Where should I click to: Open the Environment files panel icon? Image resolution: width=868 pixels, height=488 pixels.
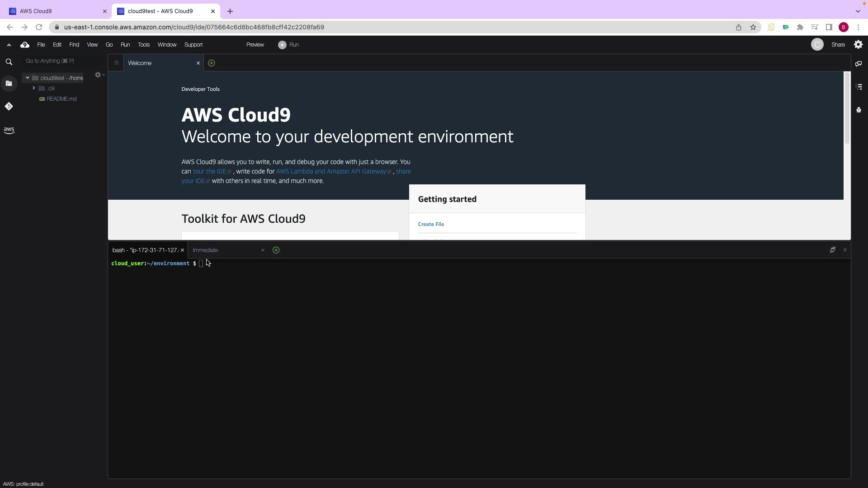[9, 84]
